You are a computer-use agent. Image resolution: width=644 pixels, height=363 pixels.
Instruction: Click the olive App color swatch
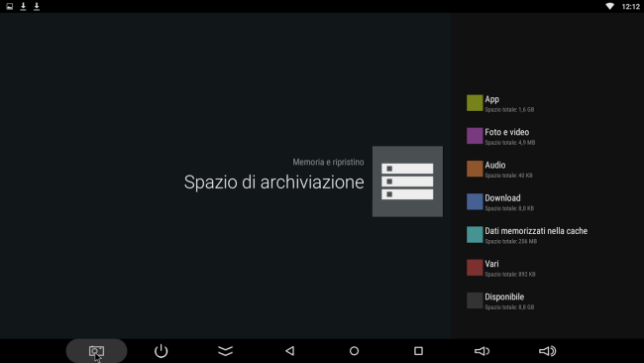[x=475, y=103]
